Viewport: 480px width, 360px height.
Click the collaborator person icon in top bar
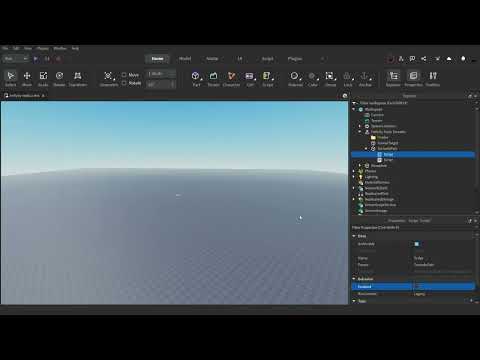coord(401,59)
